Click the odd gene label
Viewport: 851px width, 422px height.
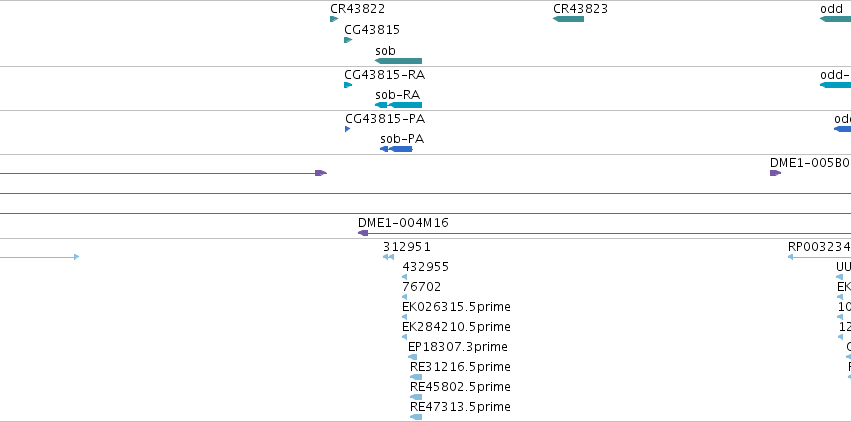831,9
